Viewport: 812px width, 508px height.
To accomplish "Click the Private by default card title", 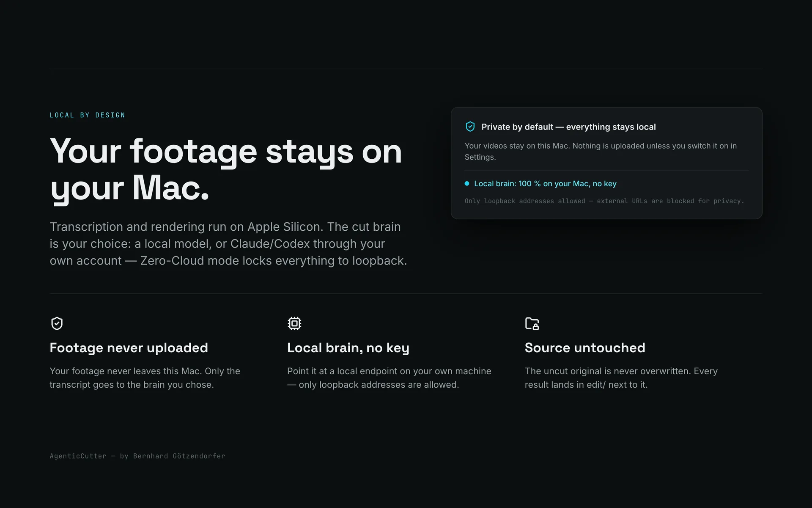I will 568,127.
